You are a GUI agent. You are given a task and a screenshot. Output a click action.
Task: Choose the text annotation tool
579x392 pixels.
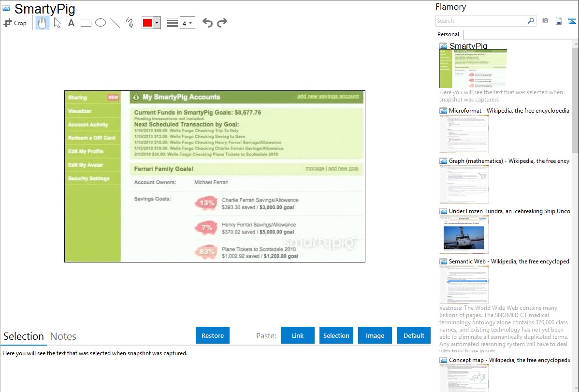point(71,23)
